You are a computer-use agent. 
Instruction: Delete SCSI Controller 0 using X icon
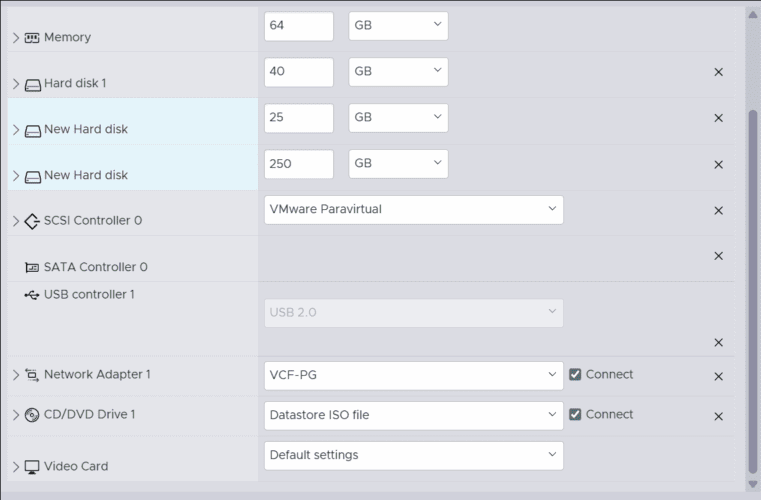(x=718, y=211)
